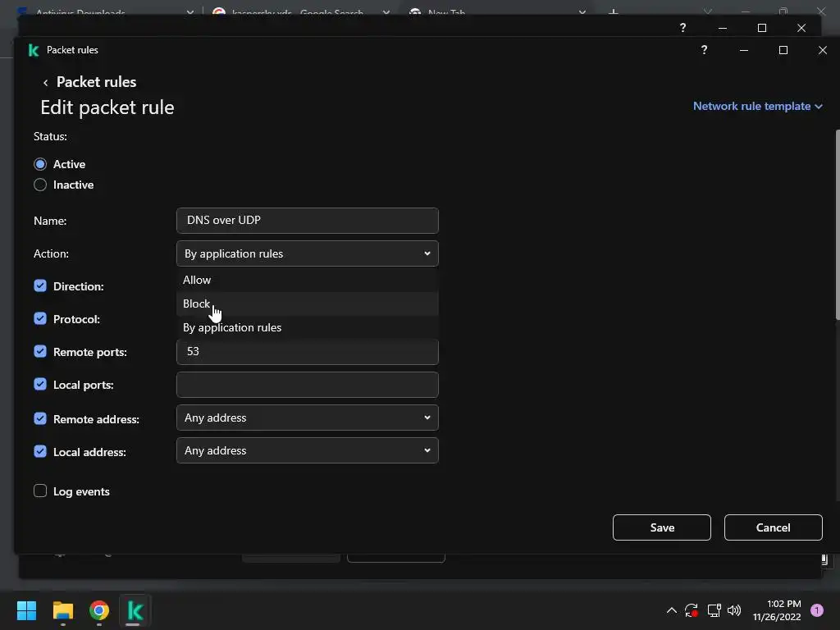Click the empty Local ports field
Screen dimensions: 840x630
[308, 385]
